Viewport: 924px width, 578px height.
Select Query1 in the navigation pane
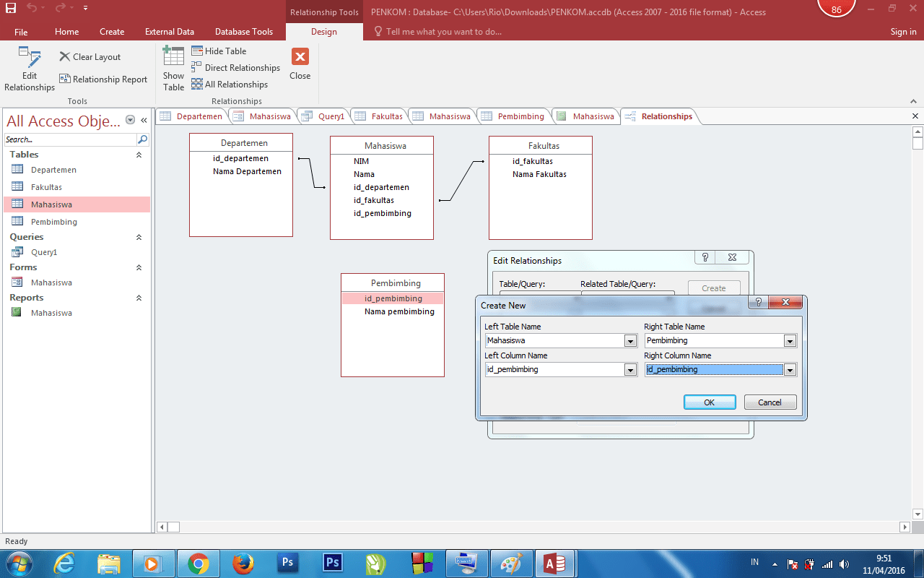click(77, 252)
